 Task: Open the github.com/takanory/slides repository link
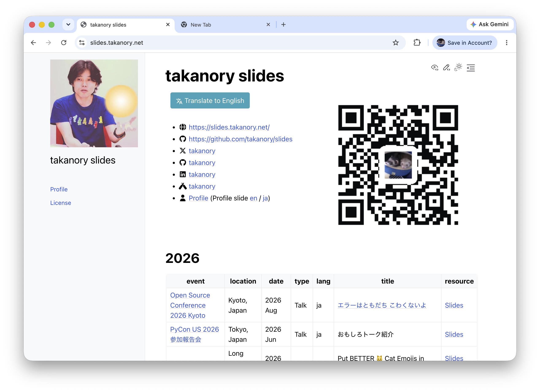[240, 139]
